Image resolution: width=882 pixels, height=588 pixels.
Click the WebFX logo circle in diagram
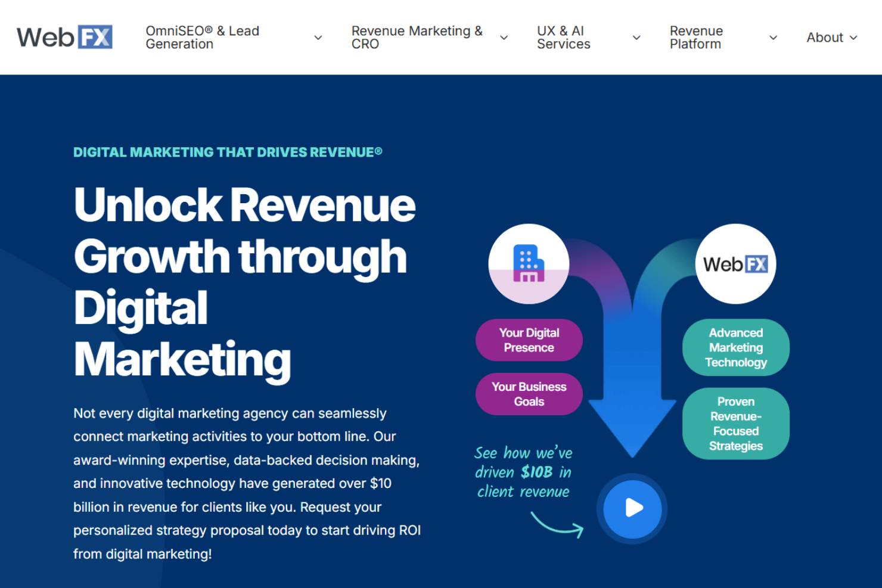[735, 263]
